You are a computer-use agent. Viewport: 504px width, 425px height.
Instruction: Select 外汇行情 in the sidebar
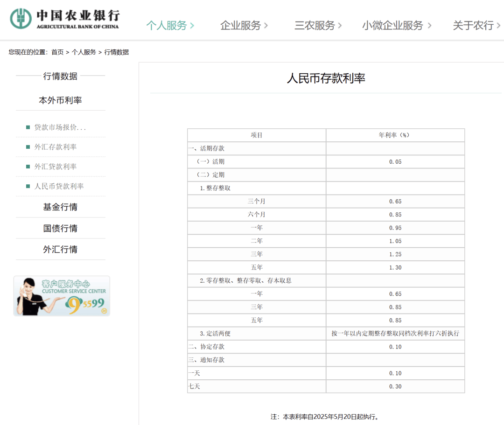(60, 249)
